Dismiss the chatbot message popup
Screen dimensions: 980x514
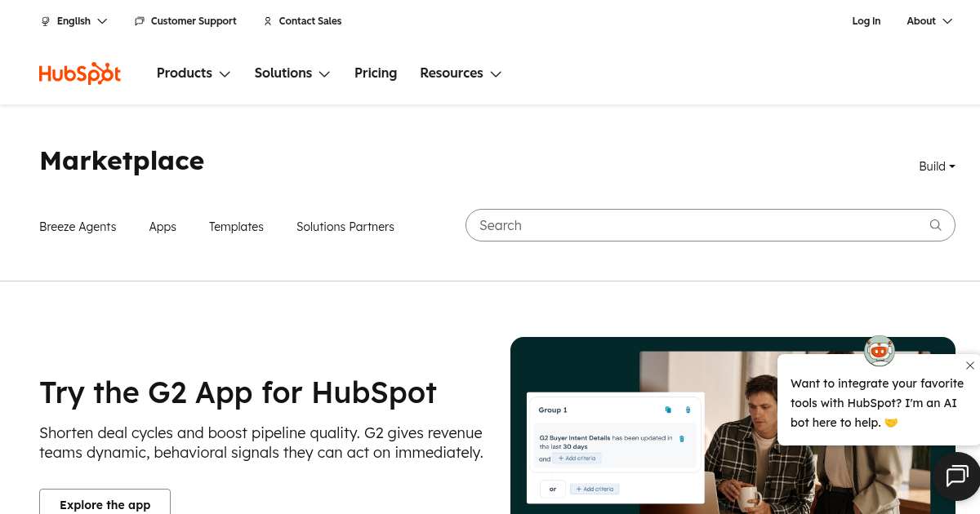(969, 366)
